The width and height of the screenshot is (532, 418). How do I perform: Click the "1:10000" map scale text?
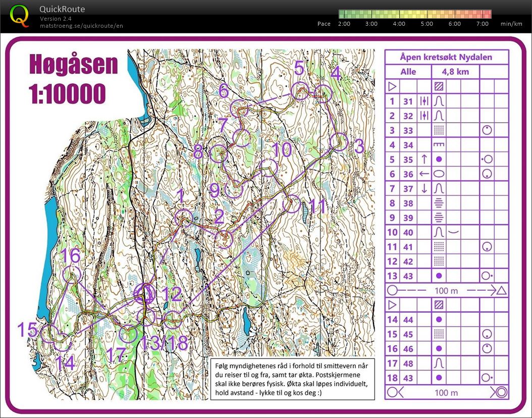67,93
